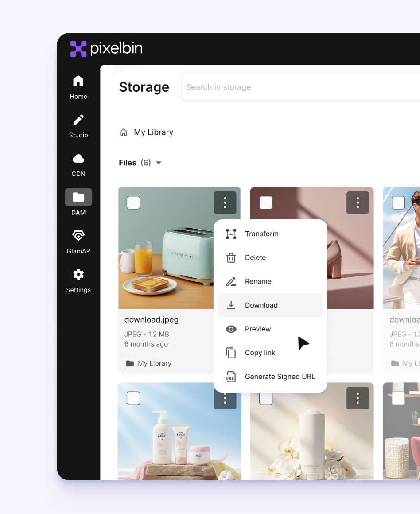Image resolution: width=420 pixels, height=514 pixels.
Task: Go to Home in the sidebar
Action: coord(78,87)
